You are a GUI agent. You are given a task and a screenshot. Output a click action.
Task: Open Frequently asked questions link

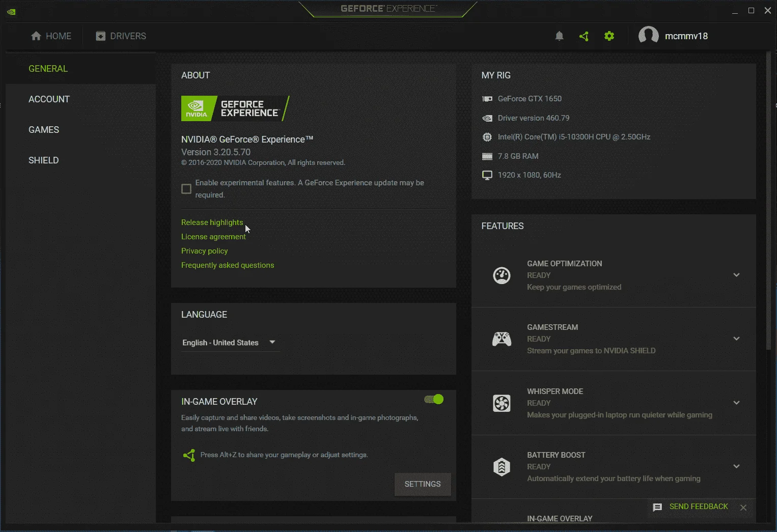pyautogui.click(x=228, y=265)
